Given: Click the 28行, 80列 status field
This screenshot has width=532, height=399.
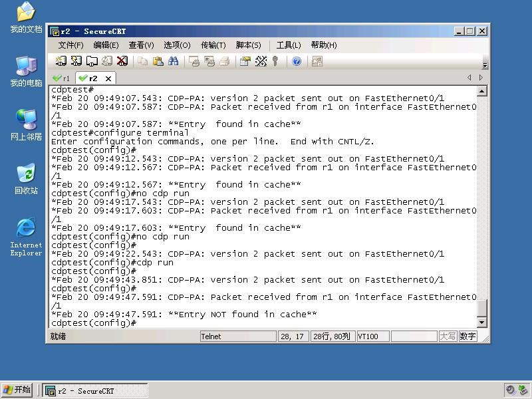Looking at the screenshot, I should coord(332,336).
